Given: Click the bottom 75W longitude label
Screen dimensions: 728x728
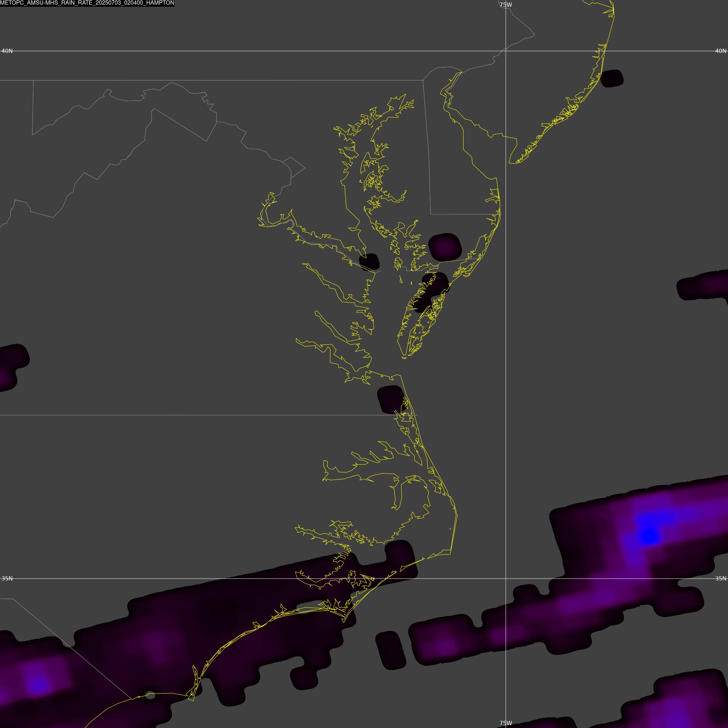Looking at the screenshot, I should 506,723.
